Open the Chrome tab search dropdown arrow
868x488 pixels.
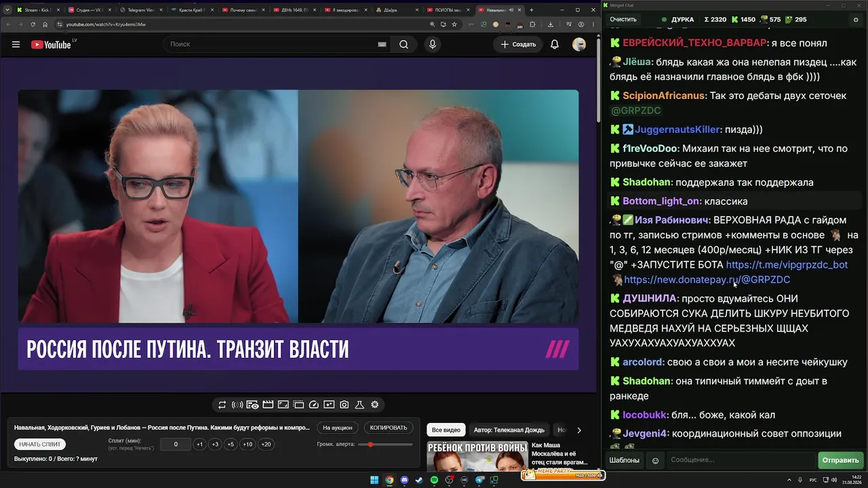(7, 10)
